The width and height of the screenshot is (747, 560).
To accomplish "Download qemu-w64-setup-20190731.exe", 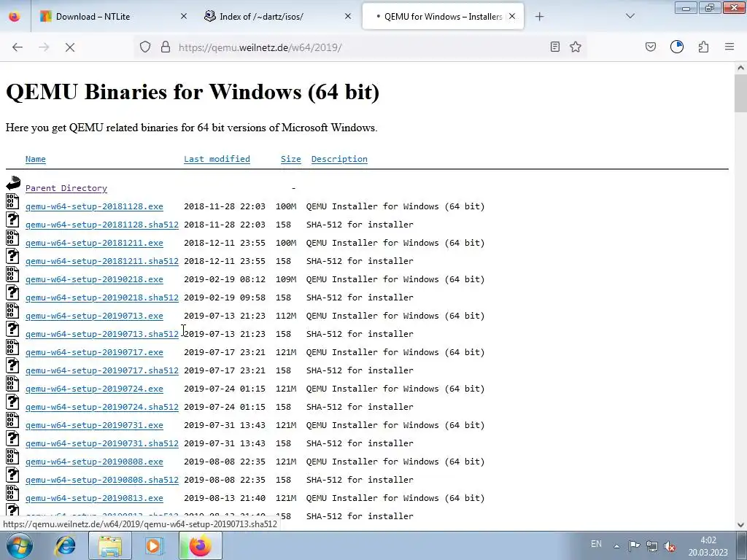I will click(x=94, y=425).
